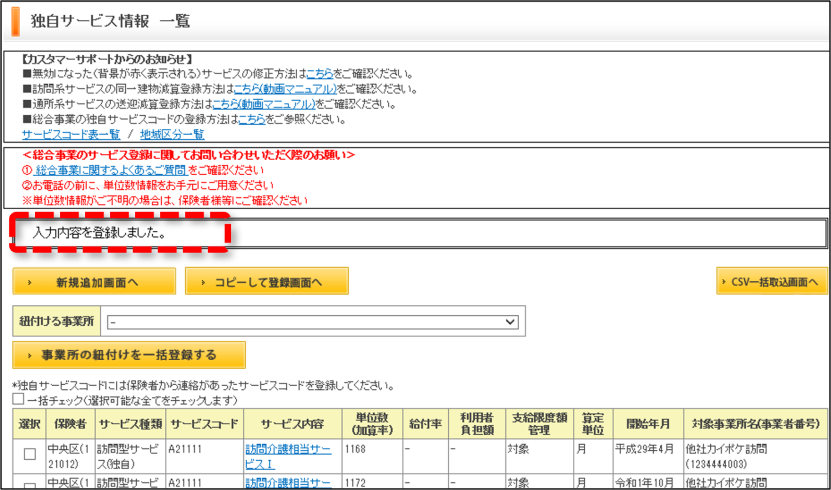Click the サービスコード column header
This screenshot has height=490, width=831.
[x=205, y=424]
